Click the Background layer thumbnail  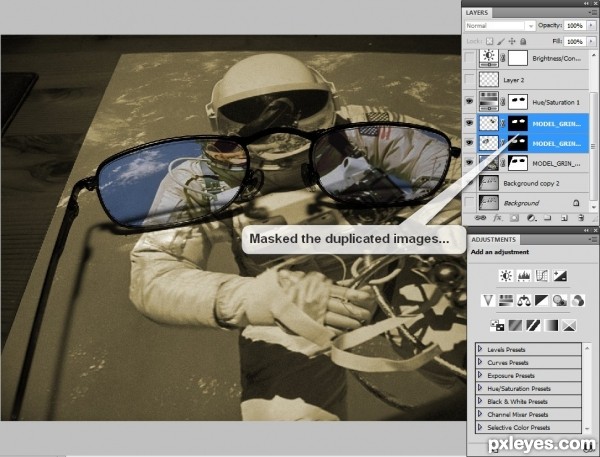[489, 203]
